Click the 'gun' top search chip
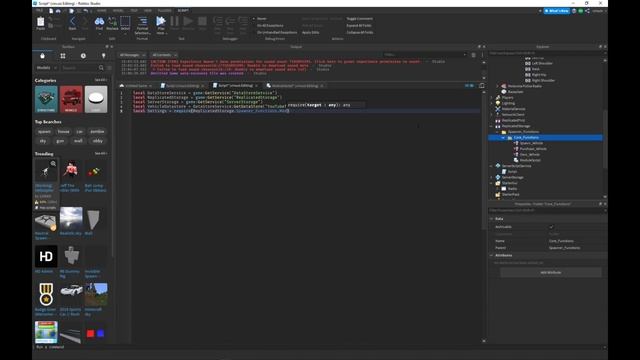Viewport: 640px width, 360px height. pyautogui.click(x=60, y=141)
